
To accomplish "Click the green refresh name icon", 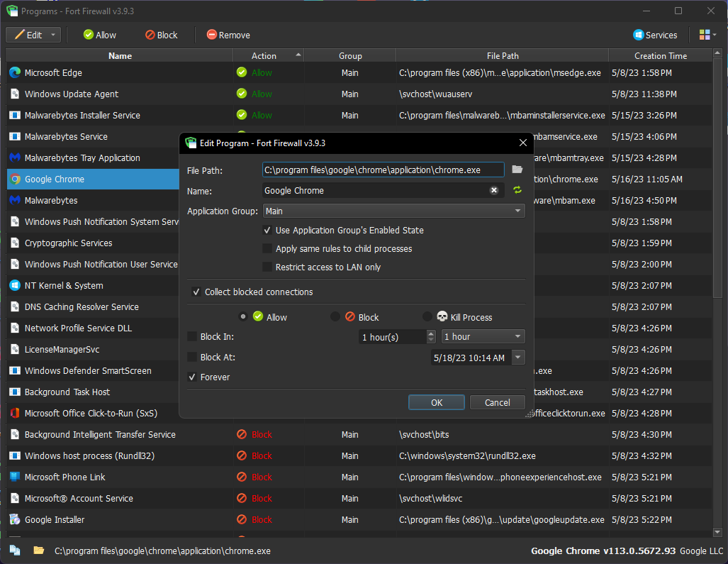I will pyautogui.click(x=517, y=190).
